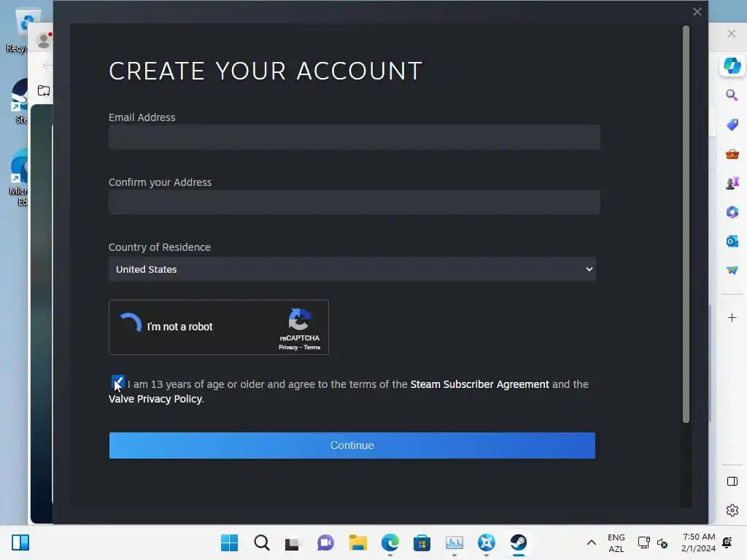Switch the ENG AZL input language

[616, 542]
